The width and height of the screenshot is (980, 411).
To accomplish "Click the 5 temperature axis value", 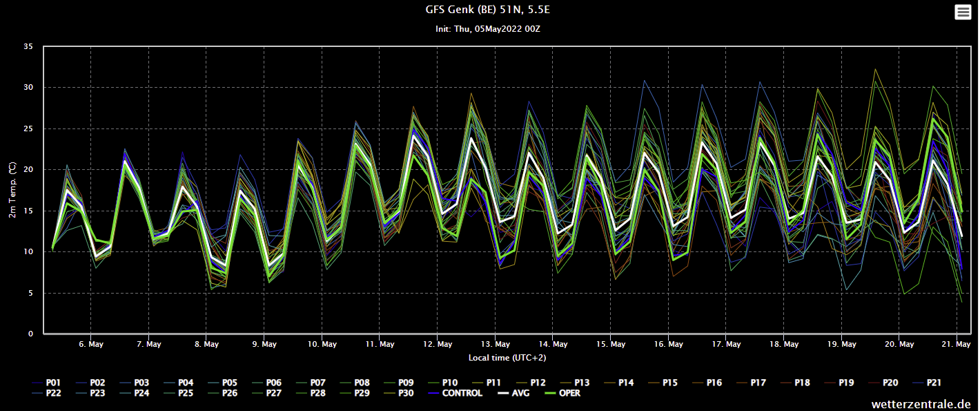I will [30, 293].
